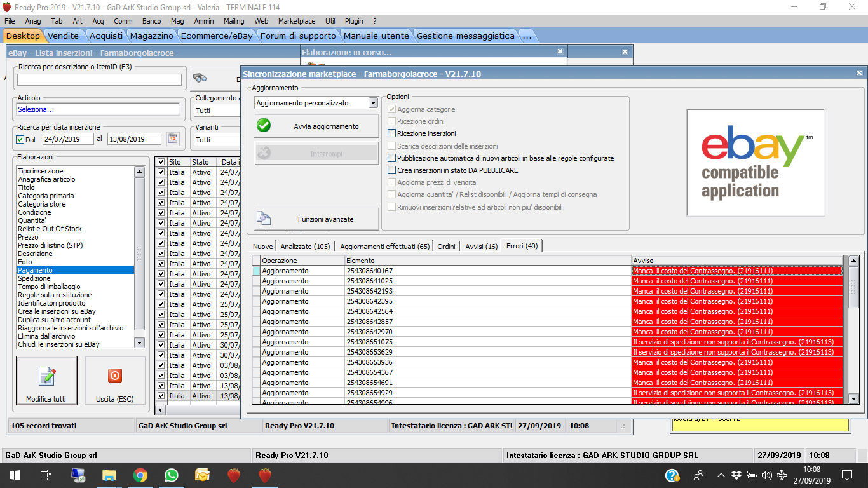This screenshot has height=488, width=868.
Task: Open the Windows Start menu
Action: click(14, 475)
